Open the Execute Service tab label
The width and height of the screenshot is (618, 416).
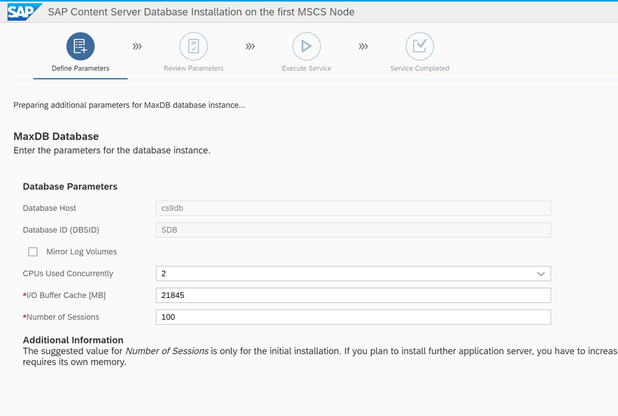(307, 68)
